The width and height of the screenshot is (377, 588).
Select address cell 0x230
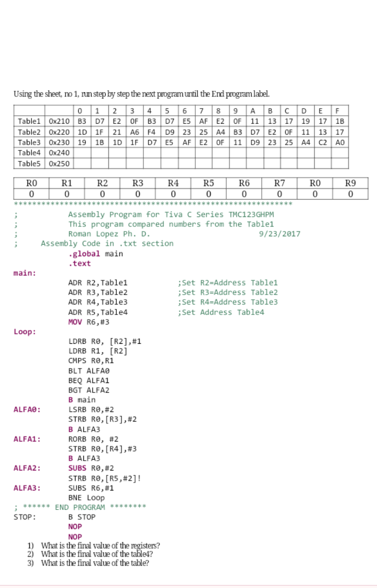click(x=59, y=143)
